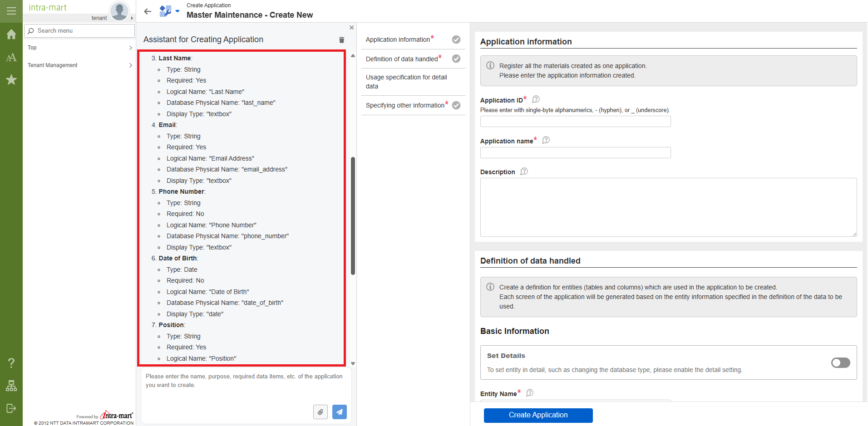Click the assistant panel scrollbar thumb
The height and width of the screenshot is (426, 868).
point(353,215)
